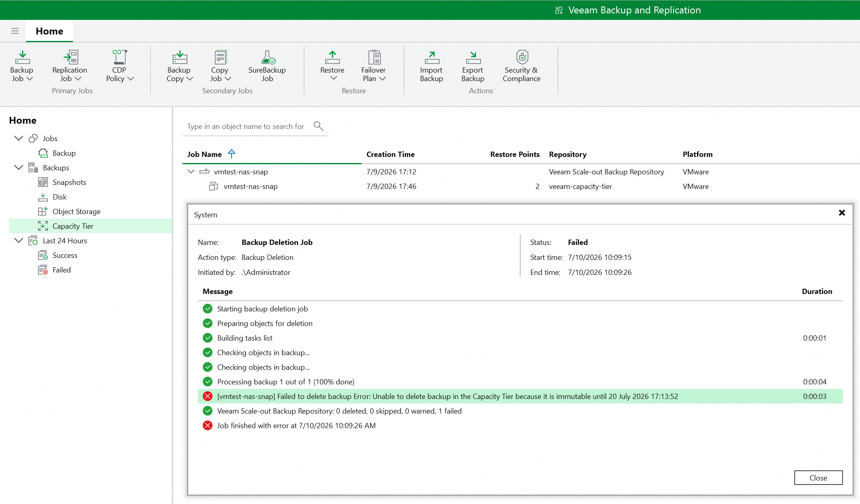This screenshot has width=860, height=504.
Task: Click the Backups node icon in tree
Action: pyautogui.click(x=33, y=168)
